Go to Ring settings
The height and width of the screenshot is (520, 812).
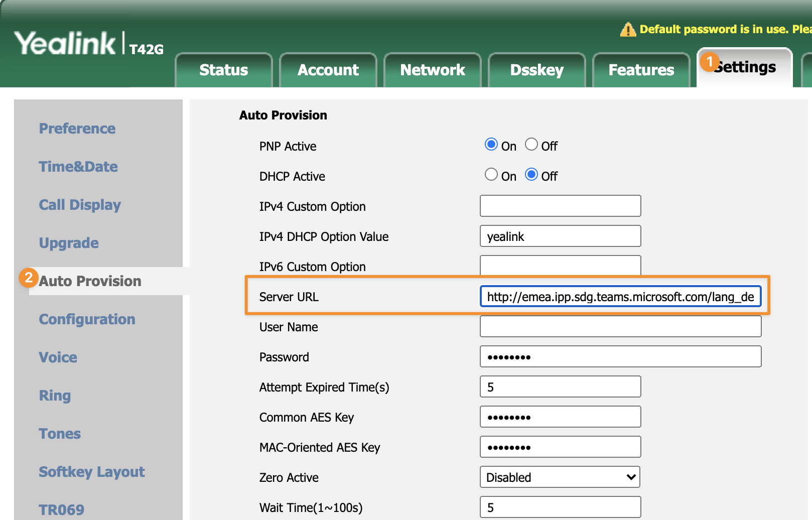coord(55,396)
